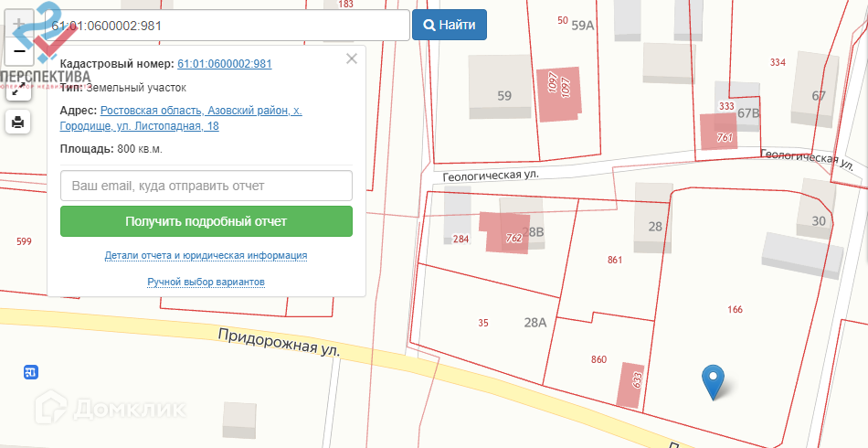Image resolution: width=868 pixels, height=448 pixels.
Task: Open the address link Ростовская область
Action: (181, 118)
